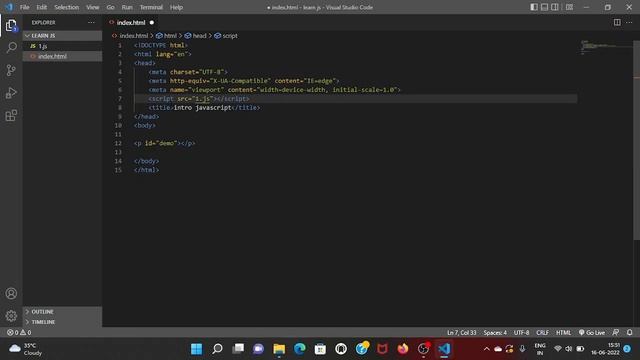The width and height of the screenshot is (640, 360).
Task: Toggle the bottom panel layout icon
Action: pos(544,7)
